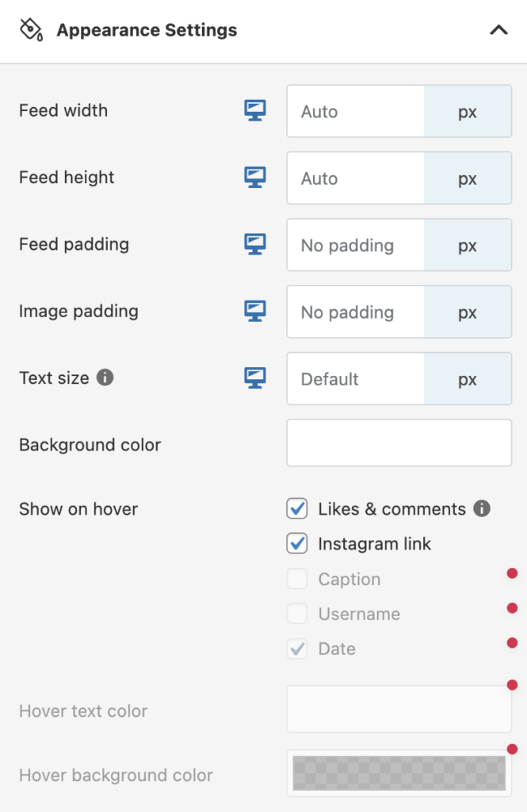Uncheck the Likes & comments checkbox

point(297,509)
